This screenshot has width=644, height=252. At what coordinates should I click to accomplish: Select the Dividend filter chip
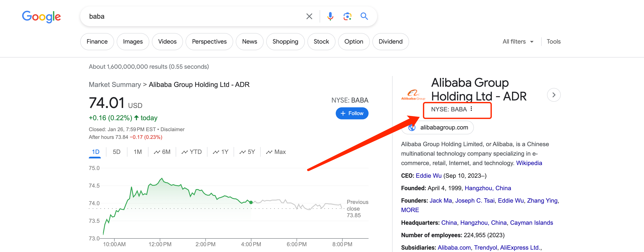click(390, 42)
